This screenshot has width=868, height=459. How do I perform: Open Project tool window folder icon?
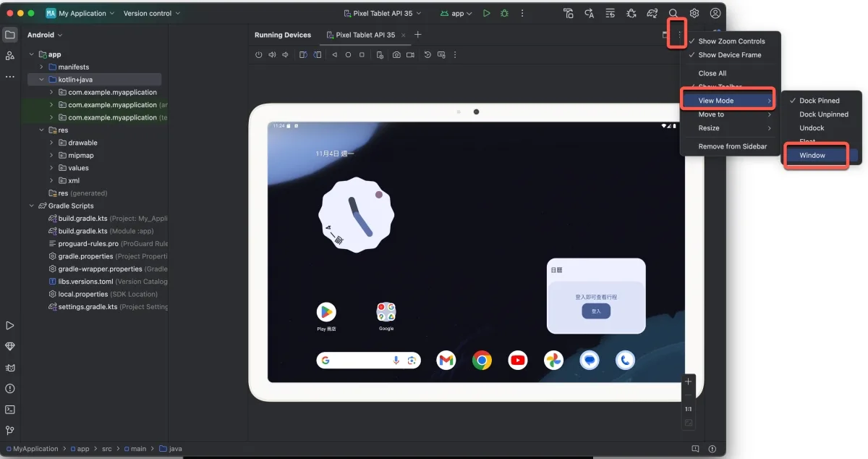pyautogui.click(x=10, y=35)
